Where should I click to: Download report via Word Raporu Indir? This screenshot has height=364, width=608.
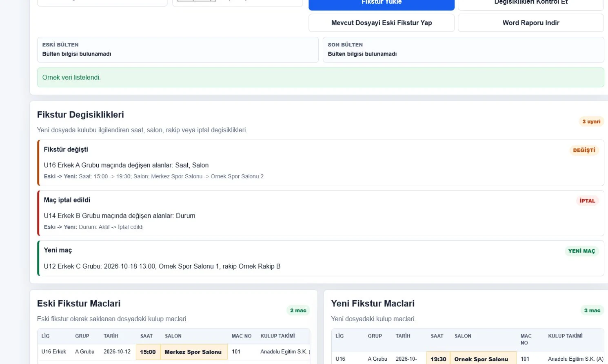[x=530, y=23]
